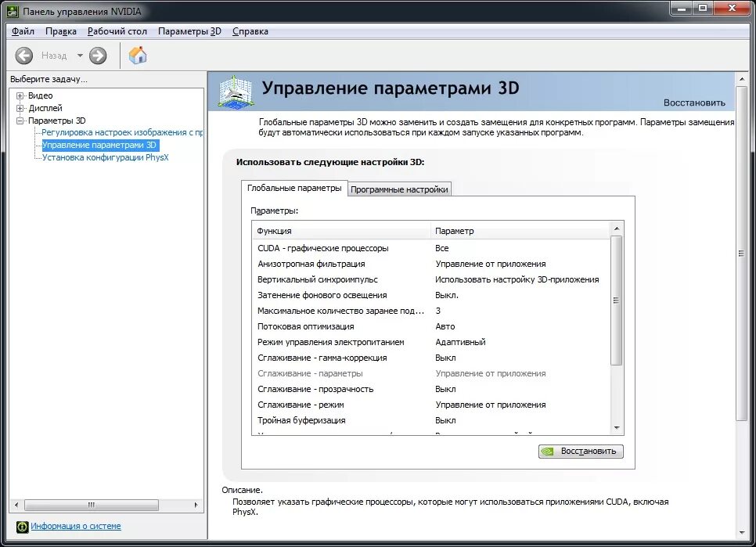The image size is (756, 547).
Task: Switch to Программные настройки tab
Action: tap(399, 189)
